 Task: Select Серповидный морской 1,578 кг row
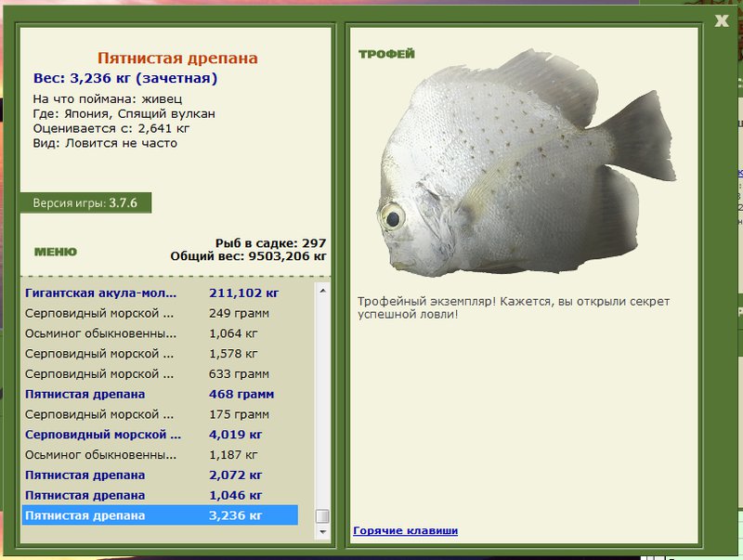click(160, 354)
